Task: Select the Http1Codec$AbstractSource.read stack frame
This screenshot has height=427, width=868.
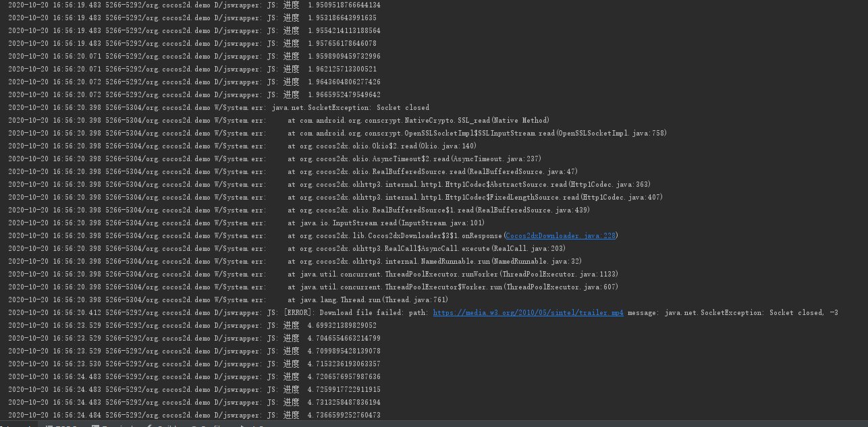Action: (469, 185)
